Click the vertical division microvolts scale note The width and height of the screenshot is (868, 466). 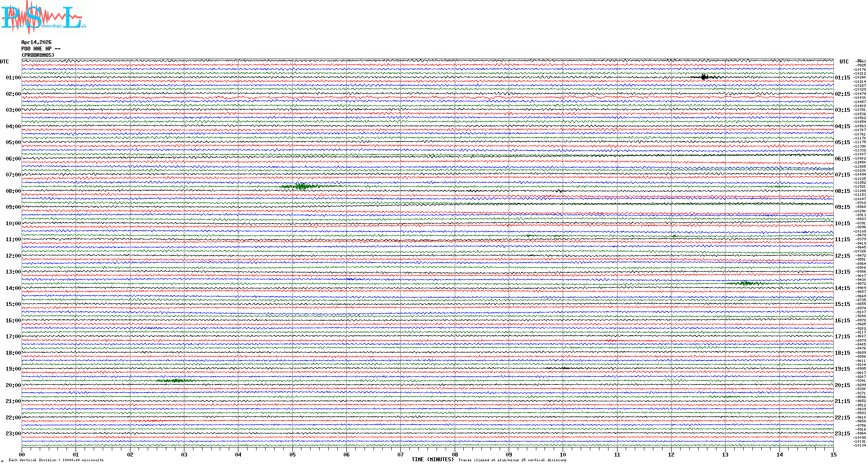(56, 460)
